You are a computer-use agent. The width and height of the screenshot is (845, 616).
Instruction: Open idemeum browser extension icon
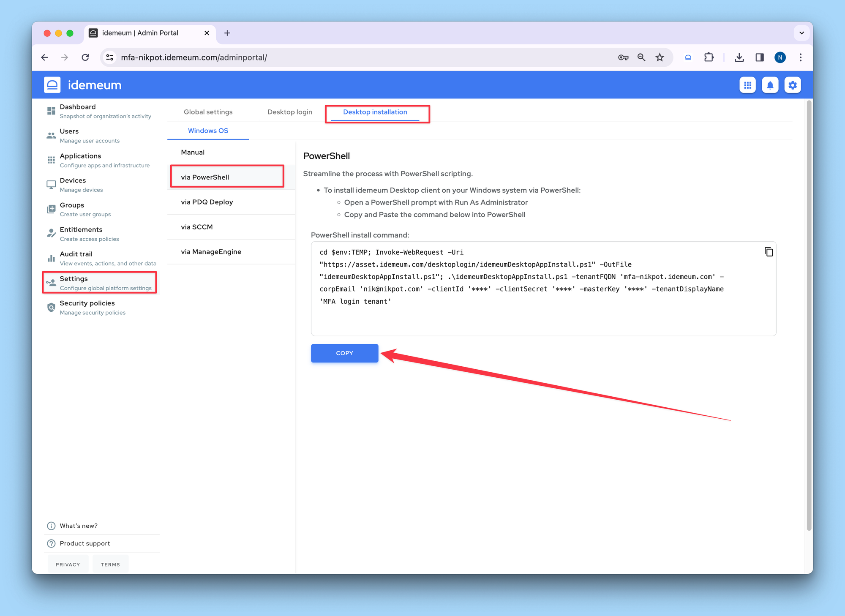click(688, 57)
